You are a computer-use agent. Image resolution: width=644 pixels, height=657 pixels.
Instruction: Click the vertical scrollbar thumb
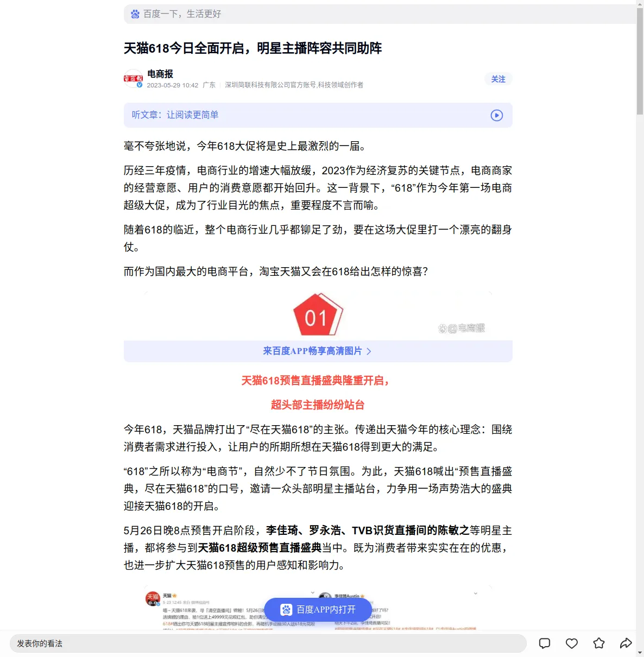coord(640,61)
